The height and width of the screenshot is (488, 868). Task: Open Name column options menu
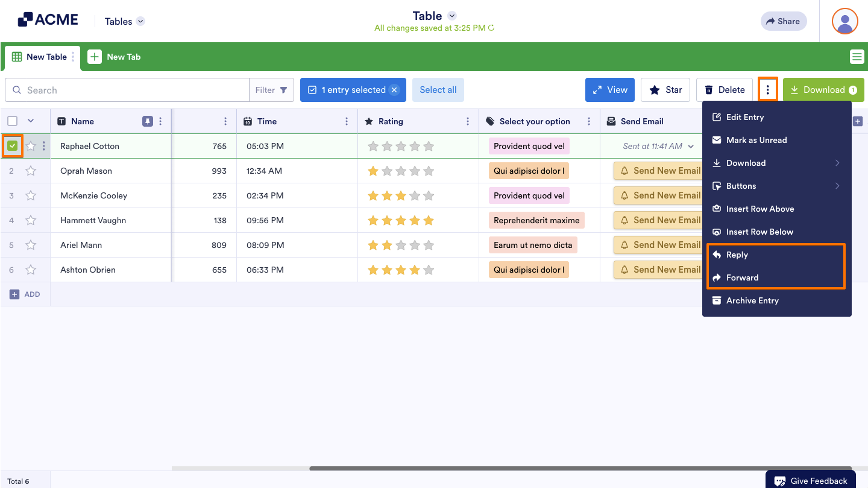[160, 121]
